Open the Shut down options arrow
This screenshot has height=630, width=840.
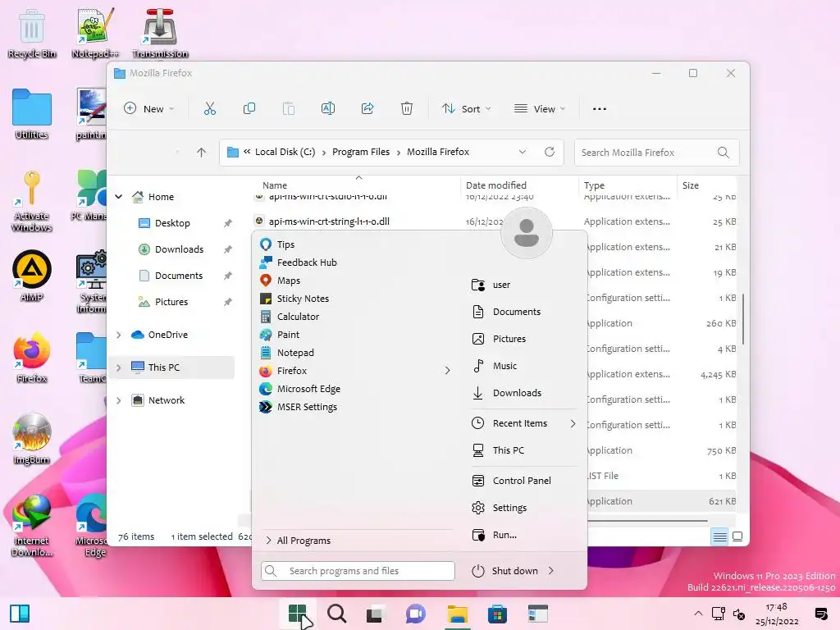coord(551,571)
